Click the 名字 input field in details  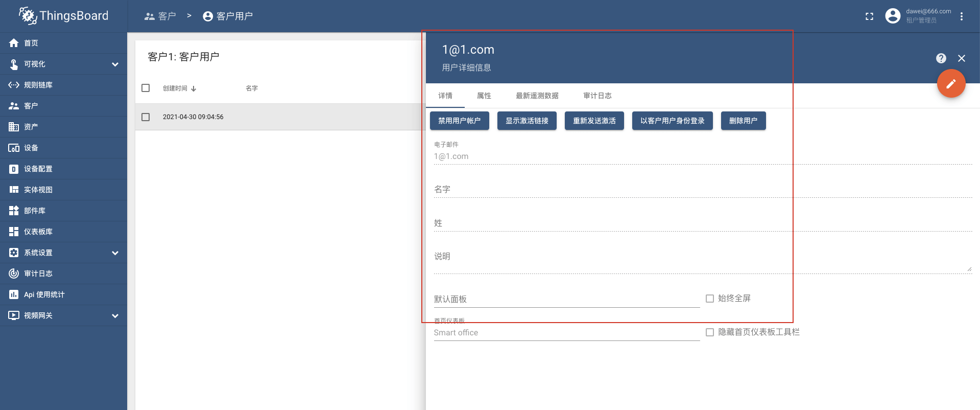(x=703, y=190)
